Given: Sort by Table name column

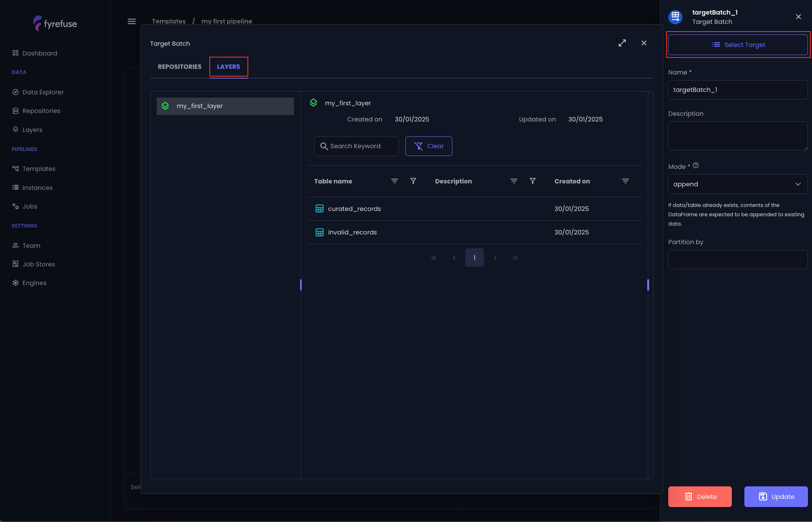Looking at the screenshot, I should (x=394, y=181).
